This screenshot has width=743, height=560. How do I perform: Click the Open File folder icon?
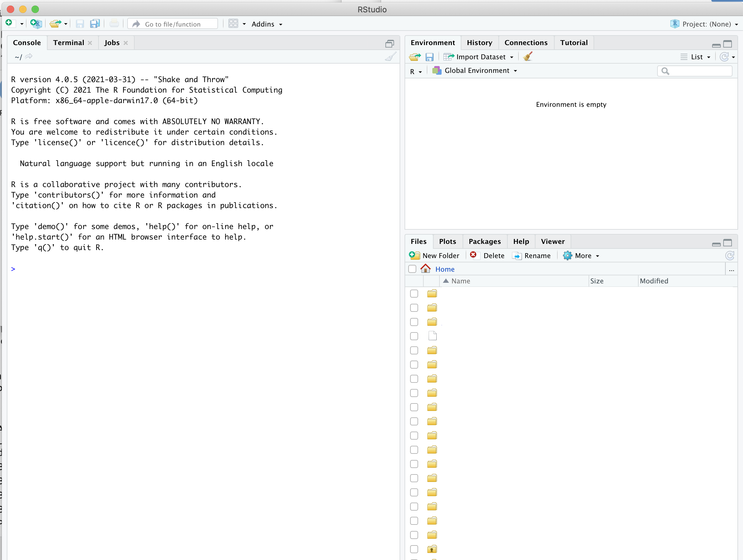pyautogui.click(x=55, y=23)
